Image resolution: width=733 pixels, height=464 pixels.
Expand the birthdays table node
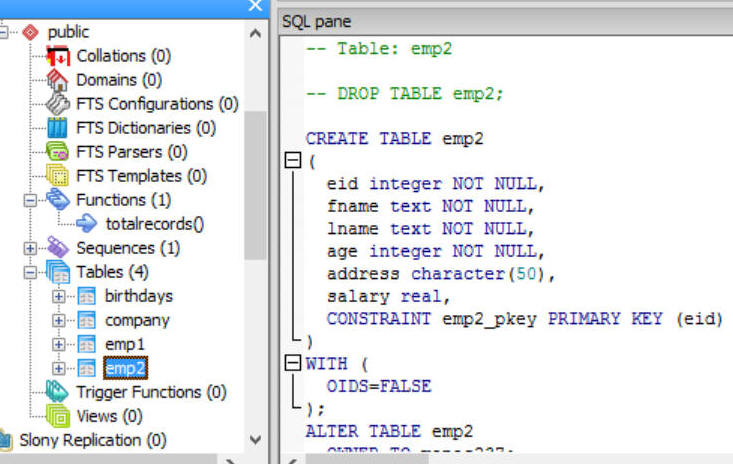(59, 296)
